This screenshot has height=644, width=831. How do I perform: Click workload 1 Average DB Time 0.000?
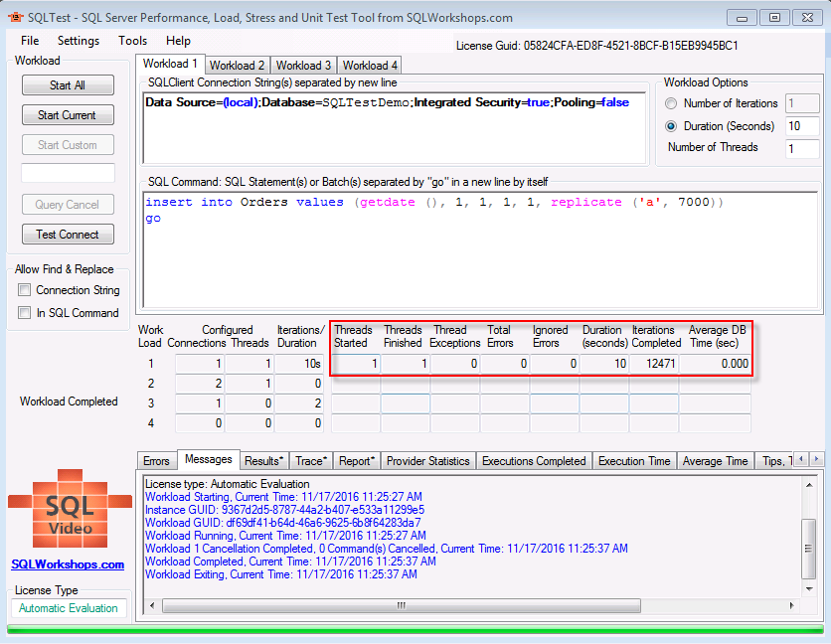715,364
